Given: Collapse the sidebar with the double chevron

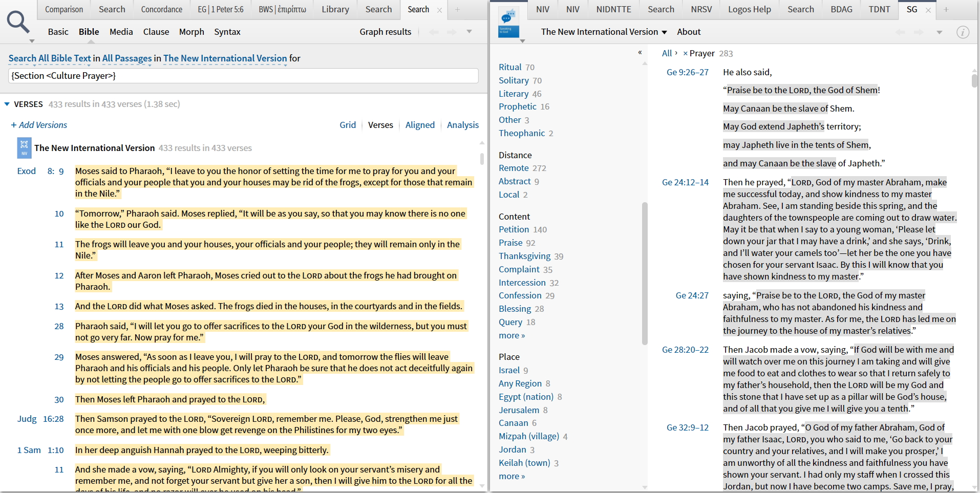Looking at the screenshot, I should [640, 52].
